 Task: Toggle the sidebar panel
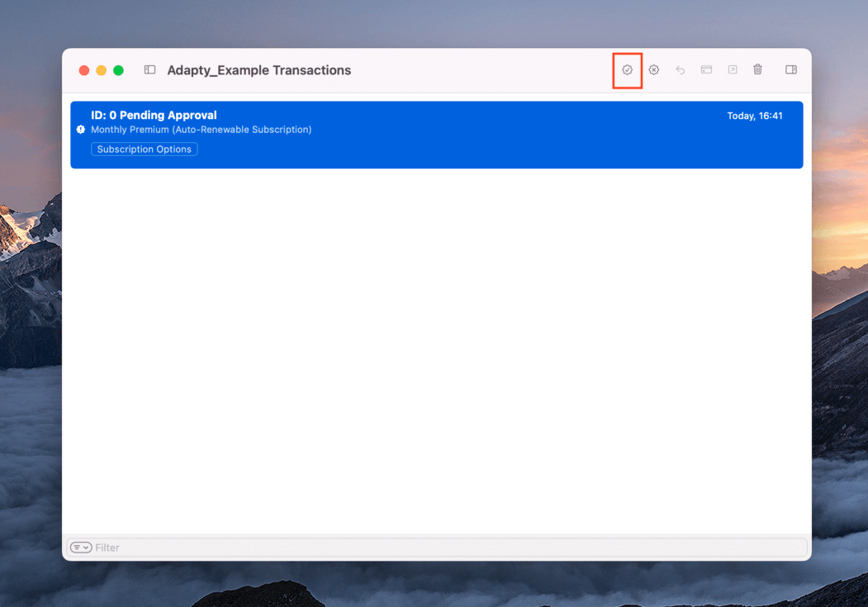click(x=149, y=70)
